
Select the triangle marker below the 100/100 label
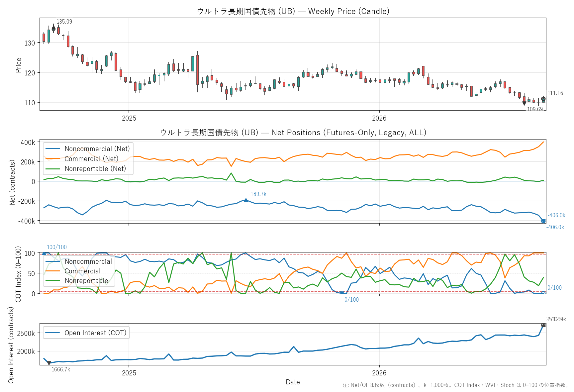coord(44,253)
